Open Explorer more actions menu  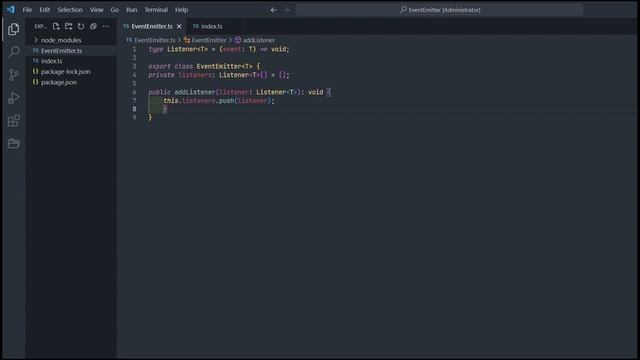[x=106, y=26]
